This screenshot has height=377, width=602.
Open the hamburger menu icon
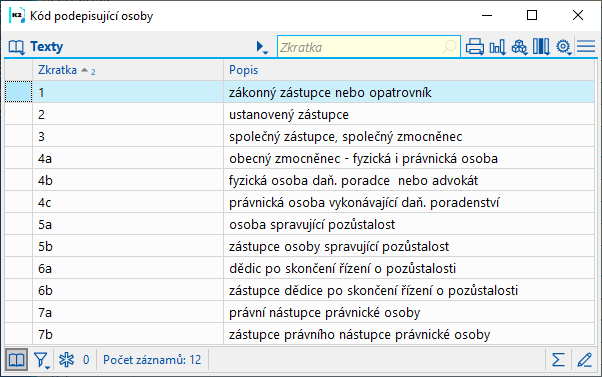(x=586, y=47)
